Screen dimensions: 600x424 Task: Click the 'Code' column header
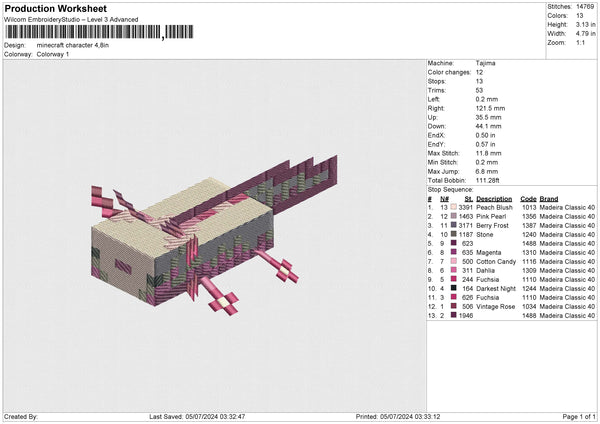pos(528,199)
